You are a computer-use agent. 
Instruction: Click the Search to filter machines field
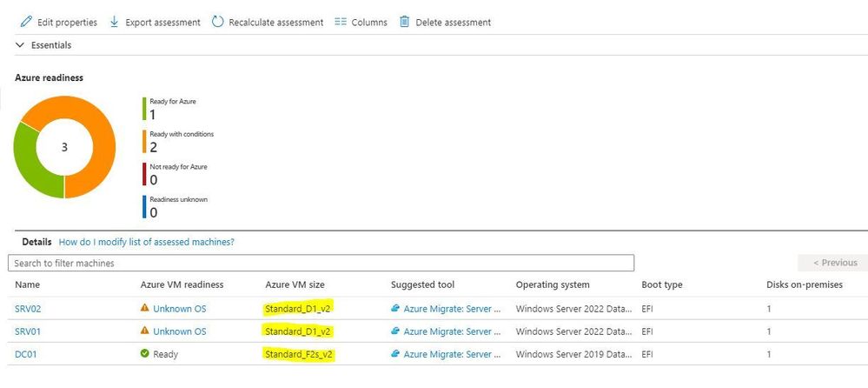[x=321, y=263]
